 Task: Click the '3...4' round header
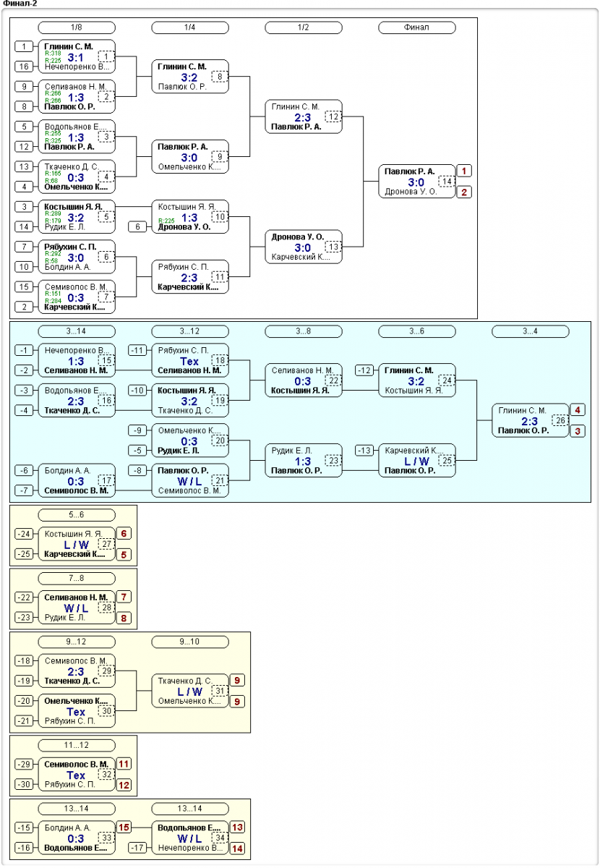[x=531, y=331]
